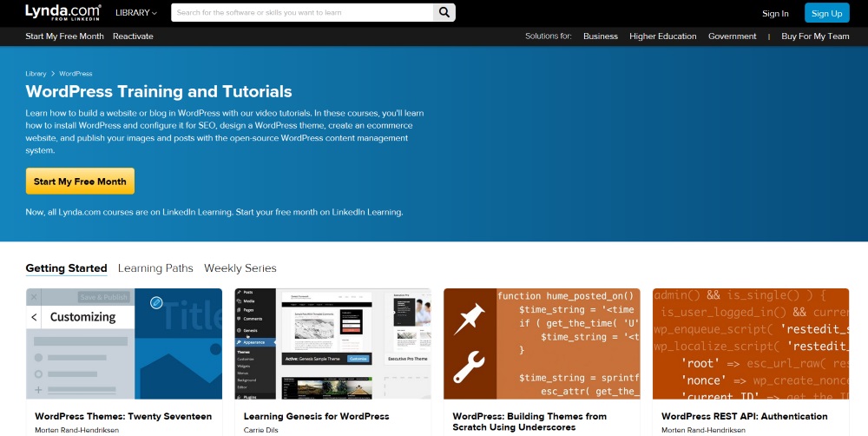The height and width of the screenshot is (436, 868).
Task: Switch to the Learning Paths tab
Action: pyautogui.click(x=155, y=268)
